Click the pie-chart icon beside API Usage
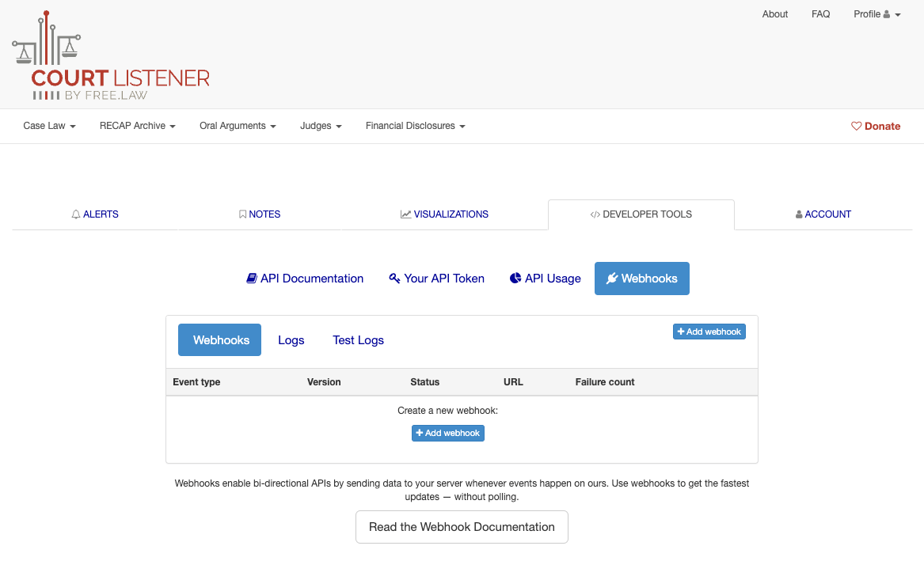The width and height of the screenshot is (924, 561). click(516, 278)
